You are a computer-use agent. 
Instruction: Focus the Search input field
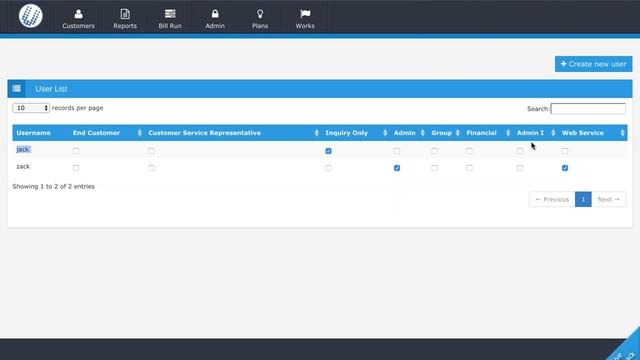tap(588, 109)
